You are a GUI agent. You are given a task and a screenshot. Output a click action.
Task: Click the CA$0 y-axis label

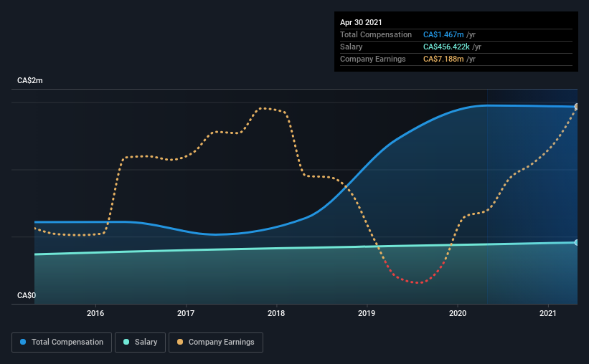(x=27, y=296)
